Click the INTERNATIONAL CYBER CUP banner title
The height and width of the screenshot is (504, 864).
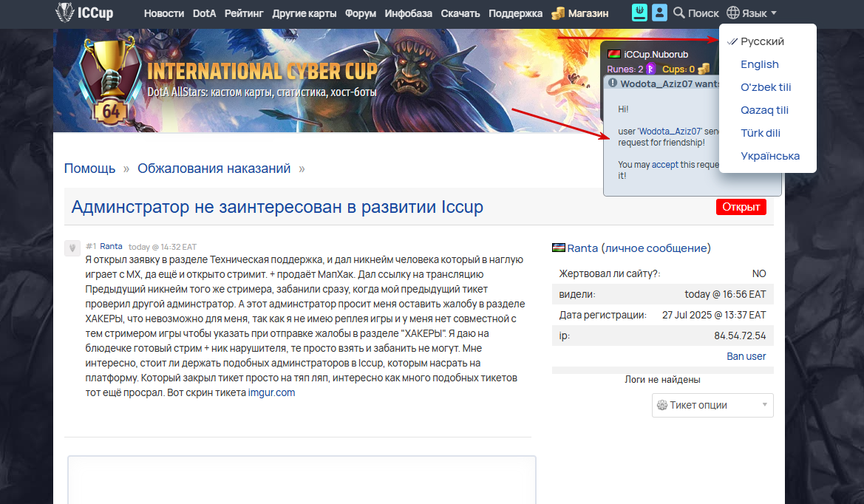[x=262, y=72]
